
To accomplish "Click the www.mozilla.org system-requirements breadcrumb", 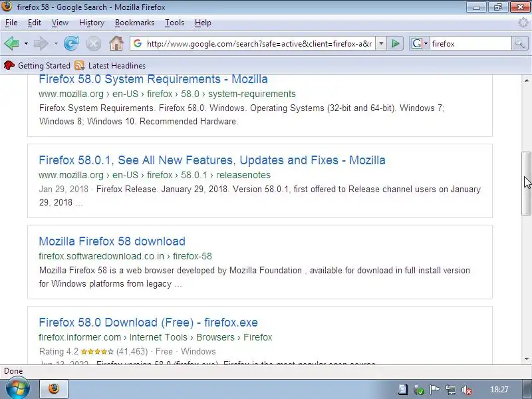I will pos(168,94).
